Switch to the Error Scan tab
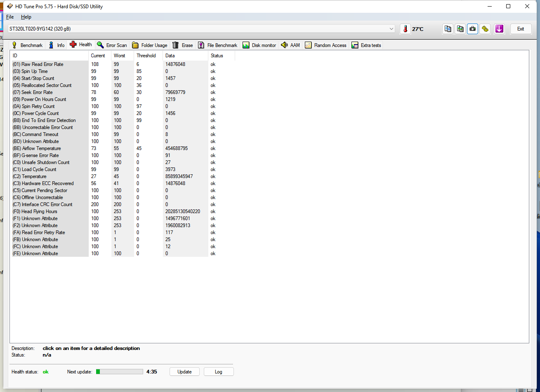The image size is (540, 392). (x=112, y=45)
